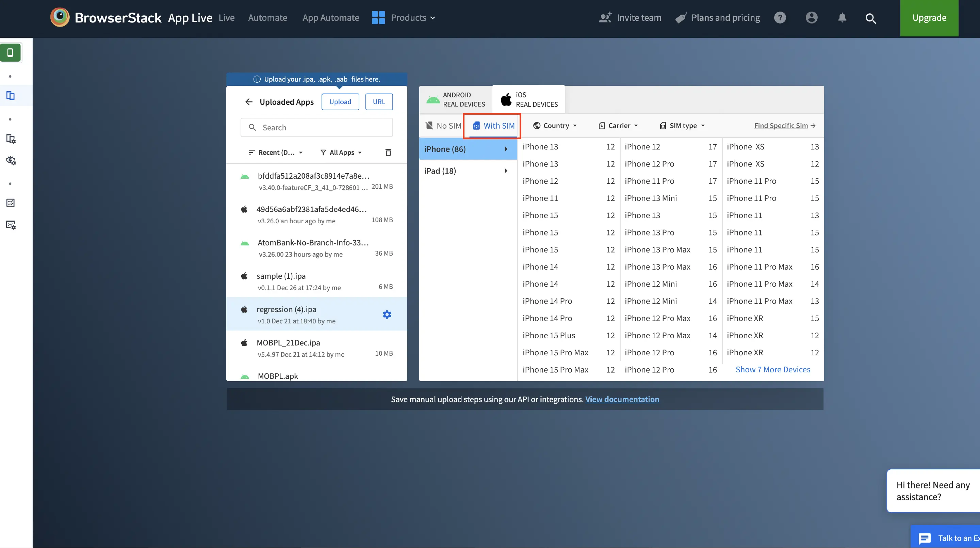Click the Invite team link
The height and width of the screenshot is (548, 980).
point(639,17)
